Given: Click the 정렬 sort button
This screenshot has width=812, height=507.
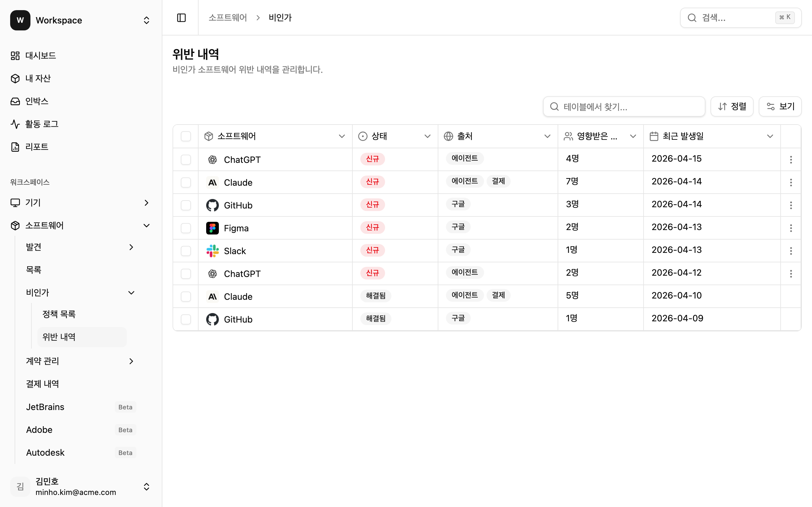Looking at the screenshot, I should tap(732, 107).
